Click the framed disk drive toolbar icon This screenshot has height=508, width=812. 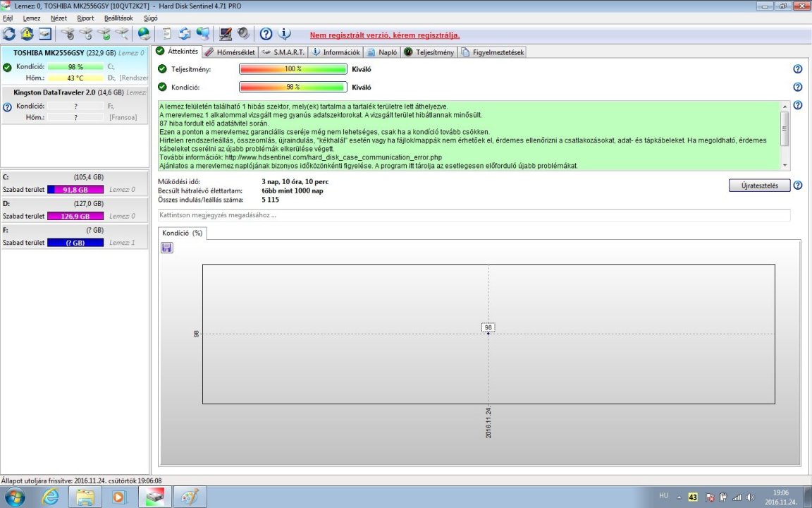click(45, 34)
